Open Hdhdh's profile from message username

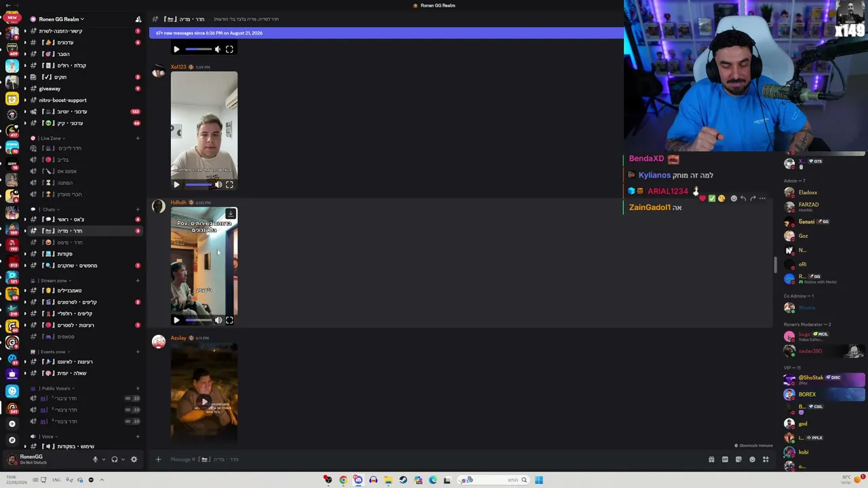point(178,203)
